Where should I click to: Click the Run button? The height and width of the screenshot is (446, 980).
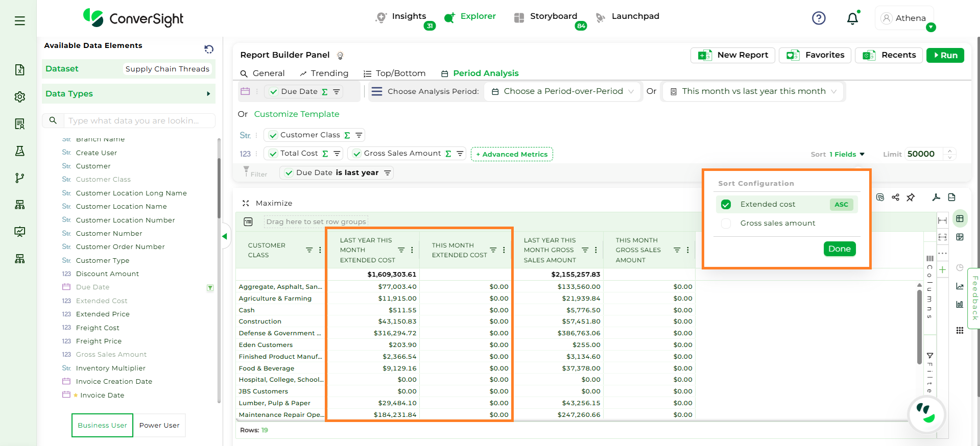click(x=945, y=55)
